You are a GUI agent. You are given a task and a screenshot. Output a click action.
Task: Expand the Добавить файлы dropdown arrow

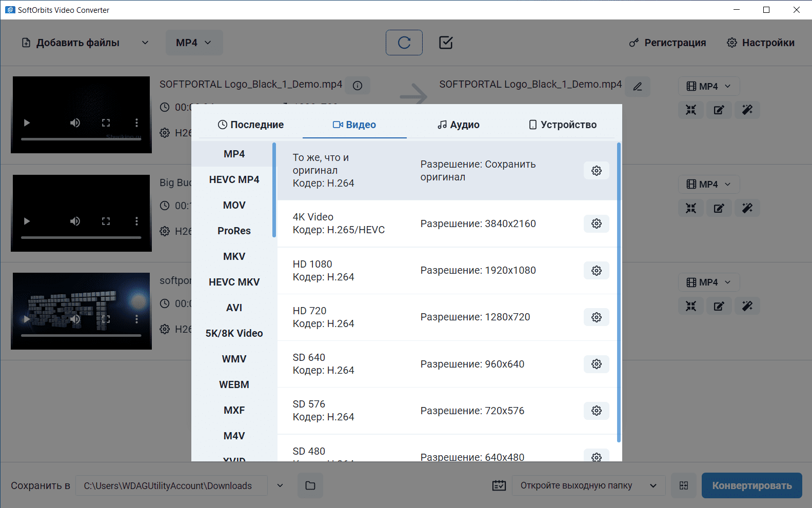tap(145, 43)
